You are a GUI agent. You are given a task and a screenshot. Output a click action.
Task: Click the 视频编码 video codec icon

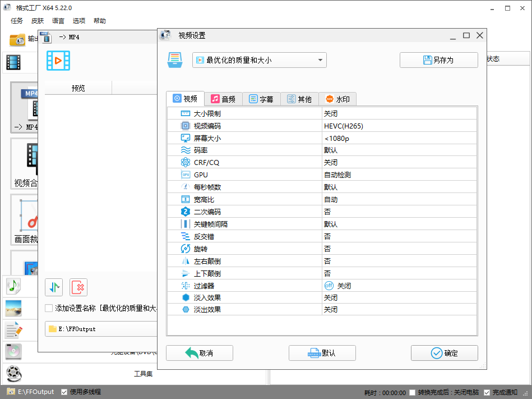tap(185, 126)
